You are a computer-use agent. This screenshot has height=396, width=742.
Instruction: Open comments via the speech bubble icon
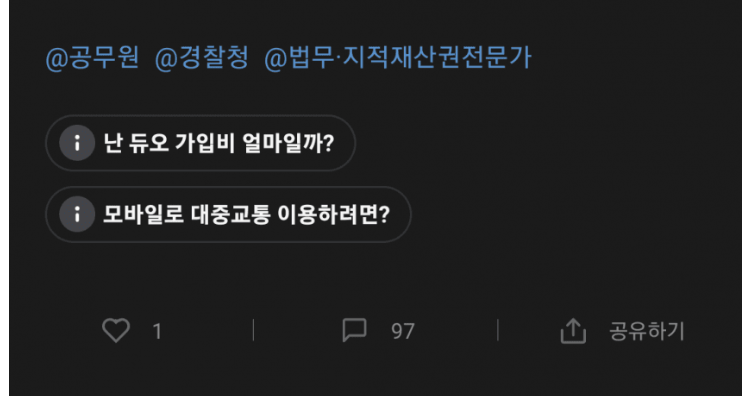coord(354,330)
